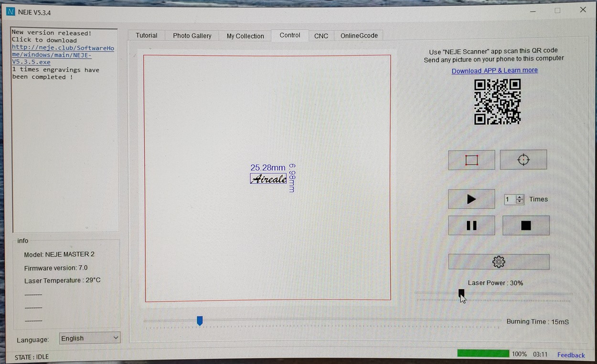Start engraving with the play button
Viewport: 597px width, 364px height.
[471, 199]
